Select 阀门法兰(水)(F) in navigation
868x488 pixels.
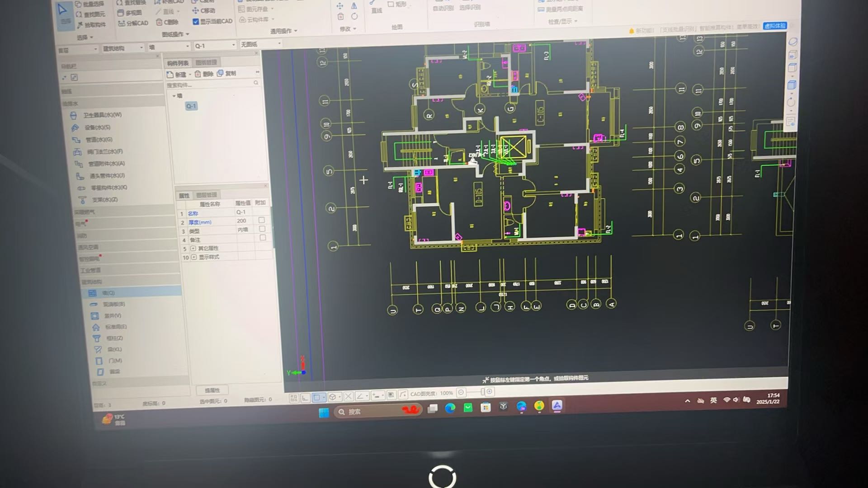coord(99,152)
